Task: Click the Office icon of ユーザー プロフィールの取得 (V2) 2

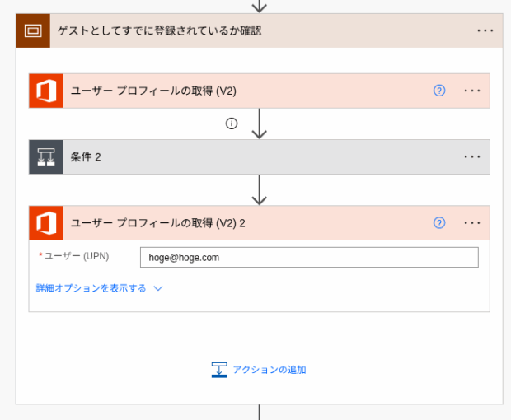Action: coord(46,223)
